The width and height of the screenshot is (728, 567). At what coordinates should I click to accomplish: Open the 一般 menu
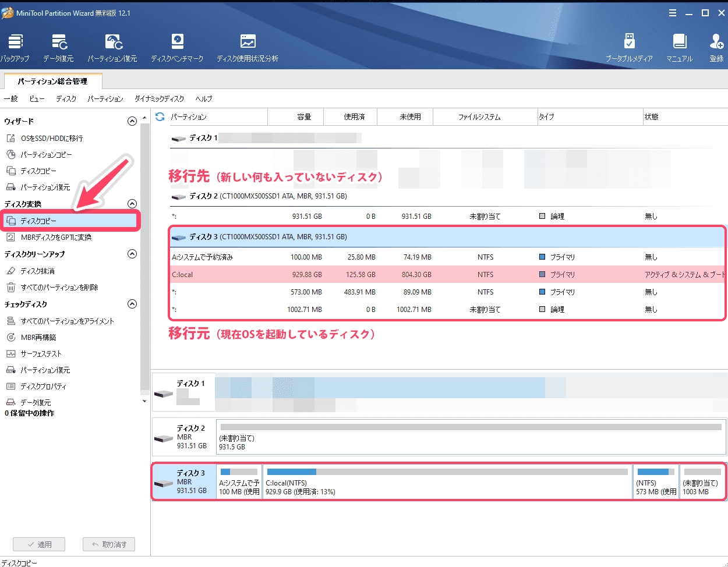pyautogui.click(x=10, y=99)
